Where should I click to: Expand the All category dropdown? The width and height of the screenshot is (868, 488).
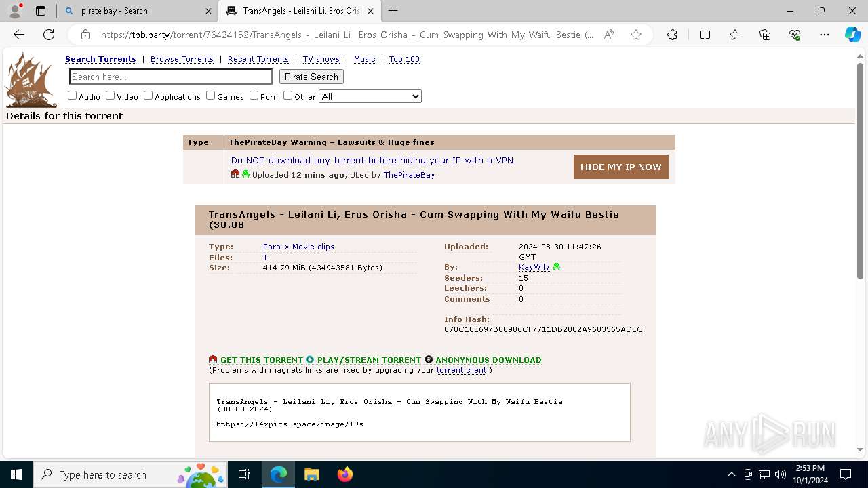[370, 96]
